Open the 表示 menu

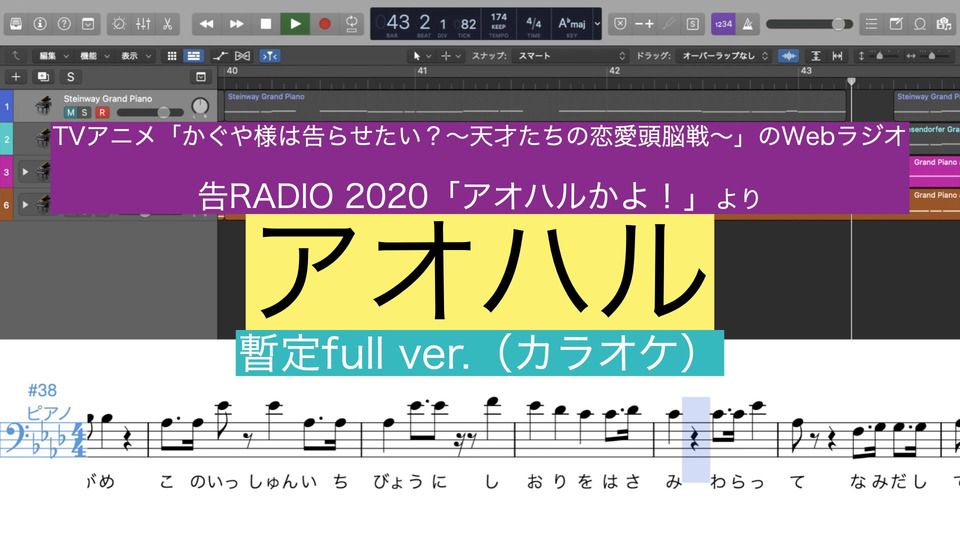point(136,56)
